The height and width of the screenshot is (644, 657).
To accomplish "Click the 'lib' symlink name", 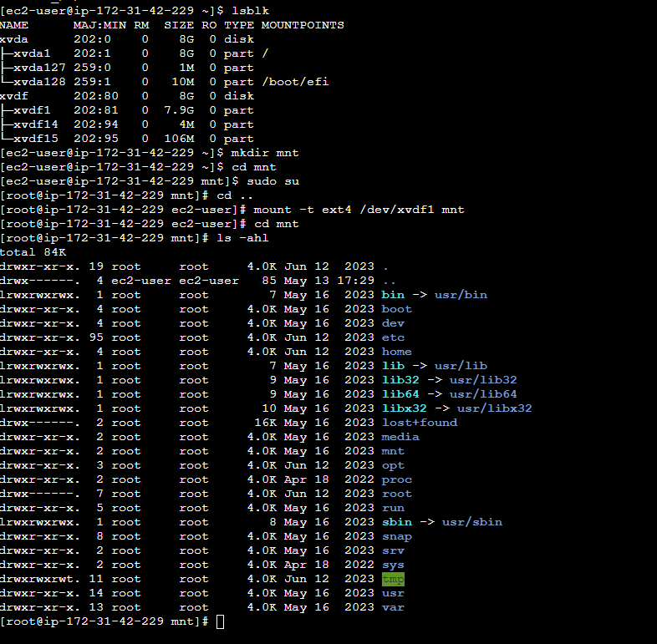I will tap(393, 366).
